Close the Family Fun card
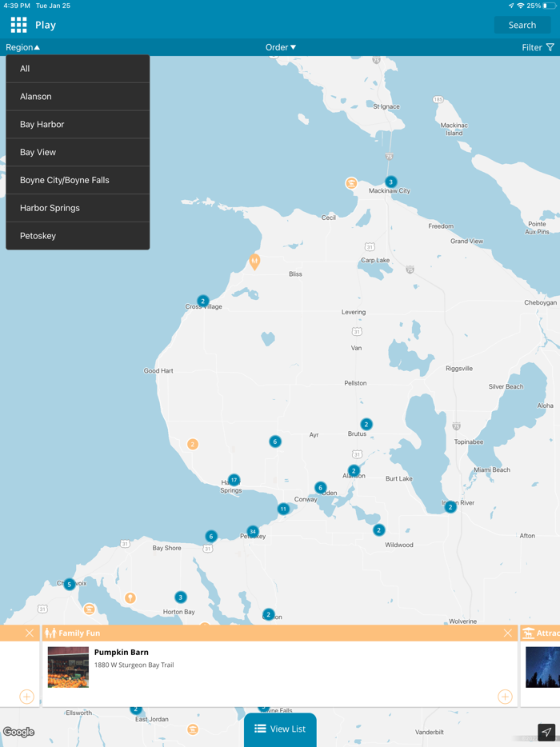 [x=507, y=633]
